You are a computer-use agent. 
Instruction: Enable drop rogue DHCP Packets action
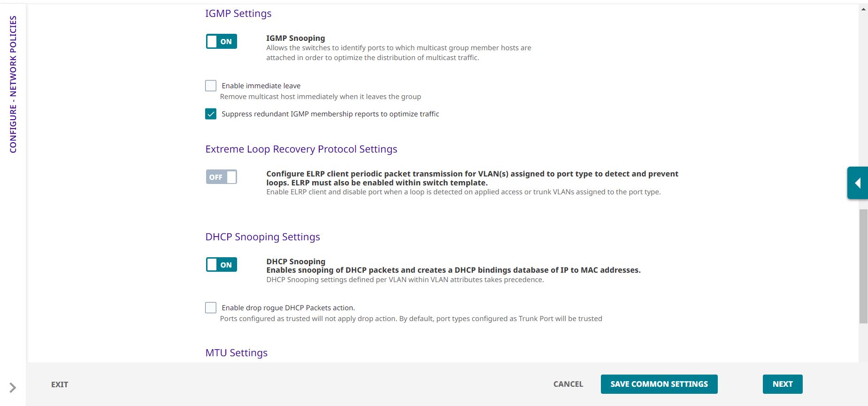(210, 307)
